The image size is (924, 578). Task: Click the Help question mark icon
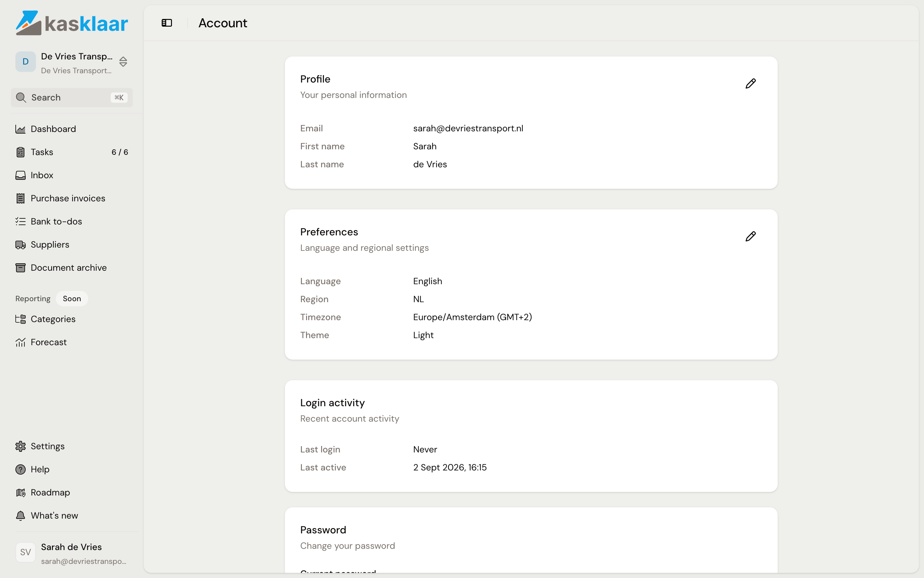21,469
